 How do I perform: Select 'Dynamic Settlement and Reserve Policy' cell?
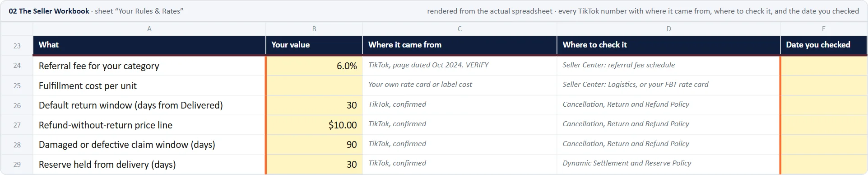point(668,164)
